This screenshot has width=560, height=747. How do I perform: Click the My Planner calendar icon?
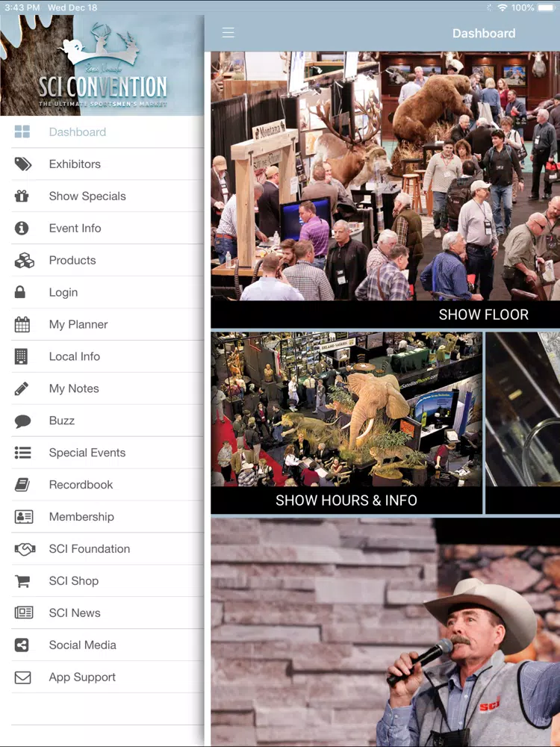pos(22,324)
